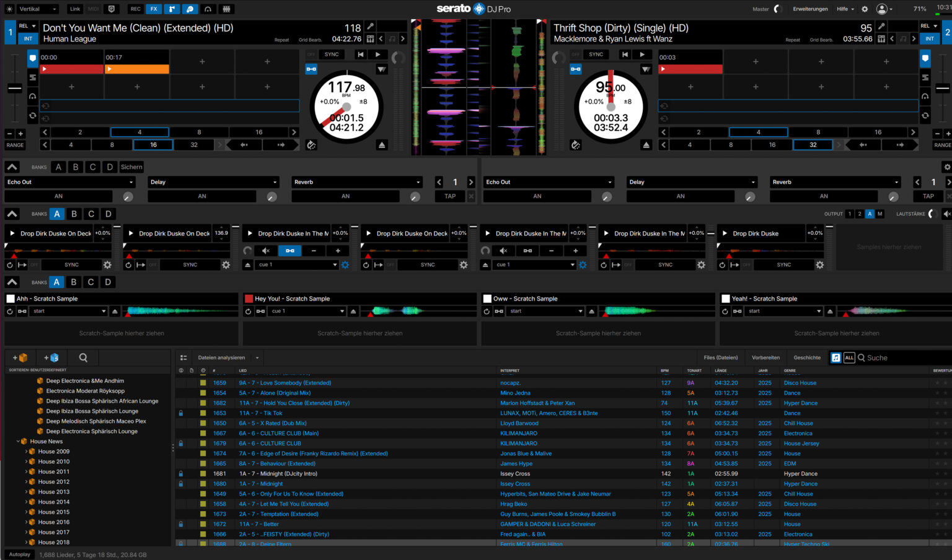
Task: Enable SYNC on the right deck
Action: 595,54
